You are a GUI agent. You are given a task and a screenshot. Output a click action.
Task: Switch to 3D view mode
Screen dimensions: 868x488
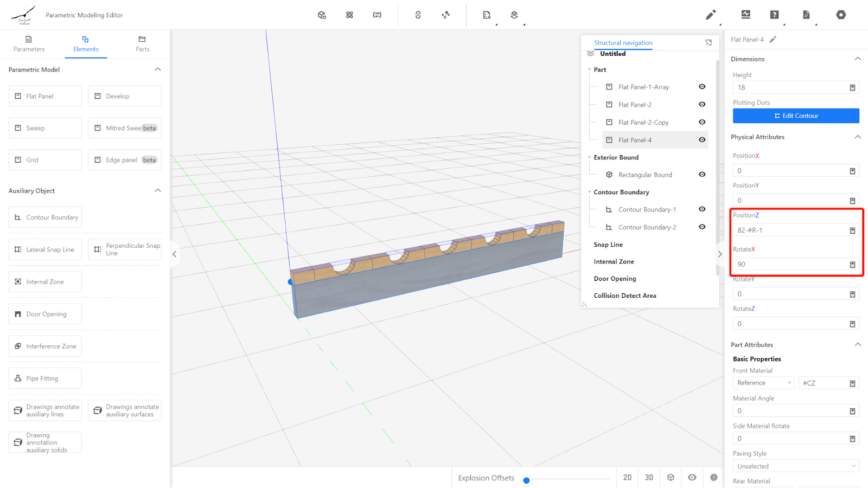(x=649, y=478)
